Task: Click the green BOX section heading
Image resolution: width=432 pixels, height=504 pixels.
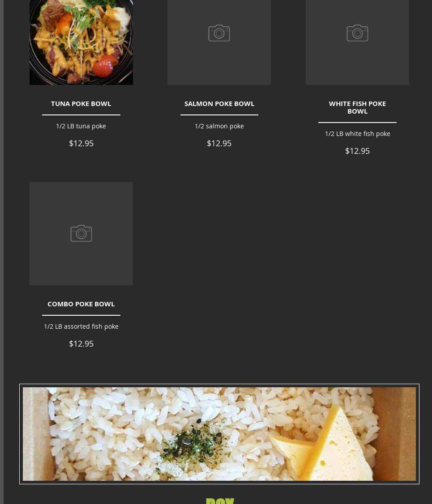Action: tap(220, 501)
